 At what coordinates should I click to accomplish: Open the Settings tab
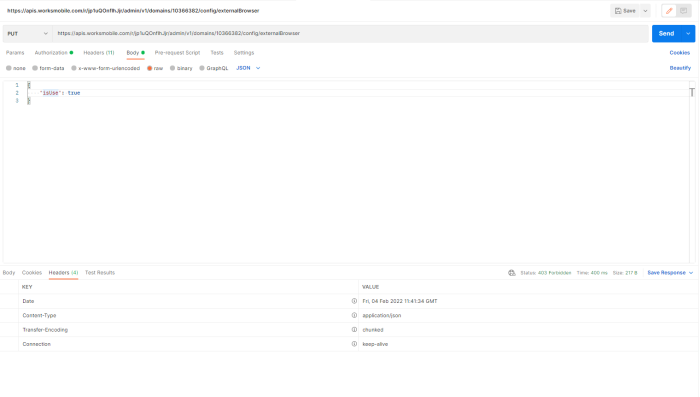244,53
